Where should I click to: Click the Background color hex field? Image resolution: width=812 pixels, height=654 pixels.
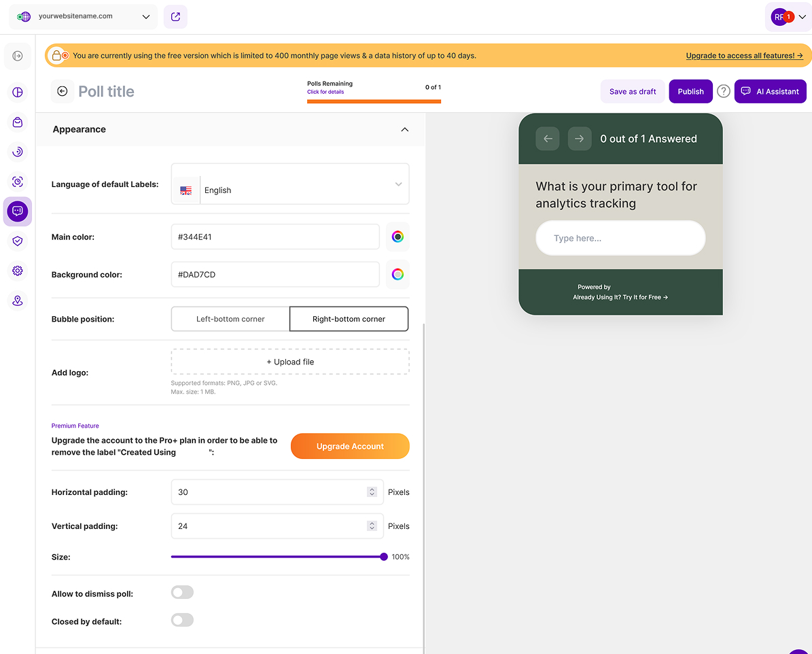coord(275,275)
